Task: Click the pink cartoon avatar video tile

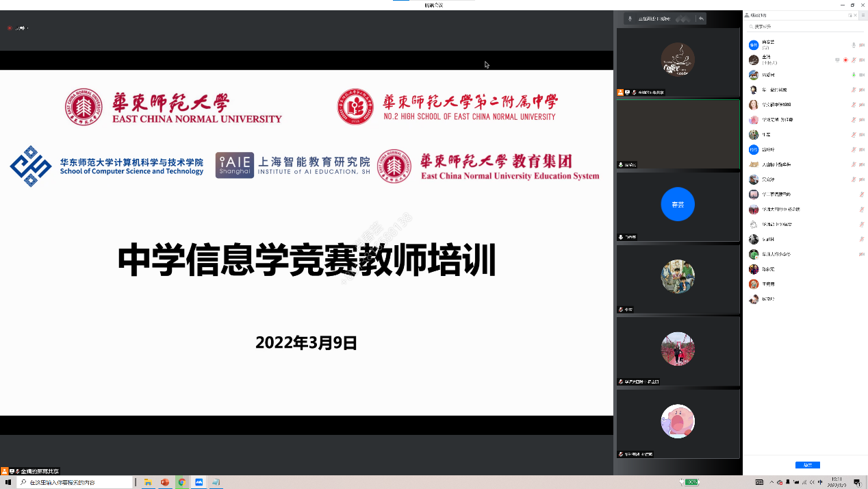Action: pyautogui.click(x=678, y=422)
